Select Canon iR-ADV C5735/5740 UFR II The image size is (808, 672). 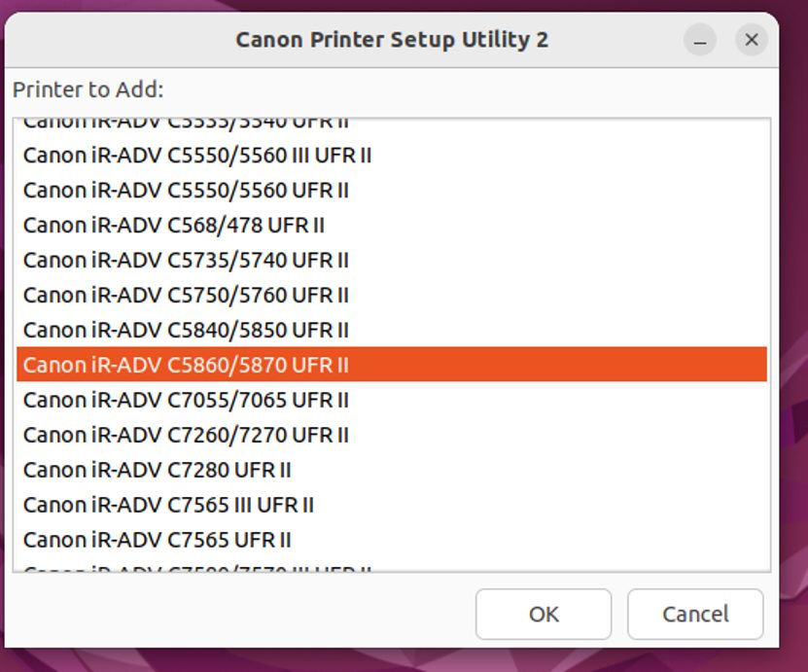[x=186, y=261]
